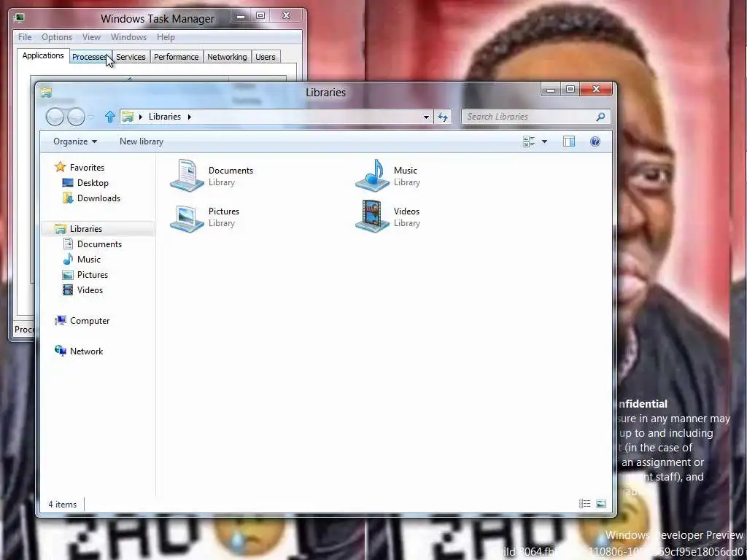Image resolution: width=747 pixels, height=560 pixels.
Task: Click the change view icon
Action: (x=529, y=141)
